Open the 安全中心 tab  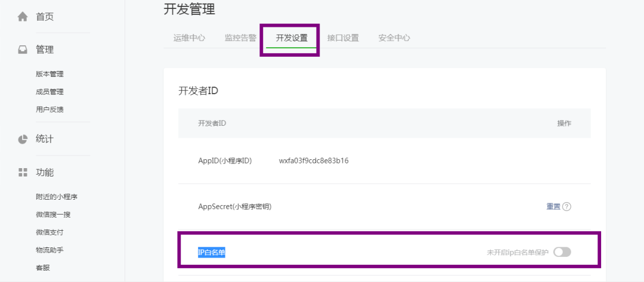[x=394, y=38]
